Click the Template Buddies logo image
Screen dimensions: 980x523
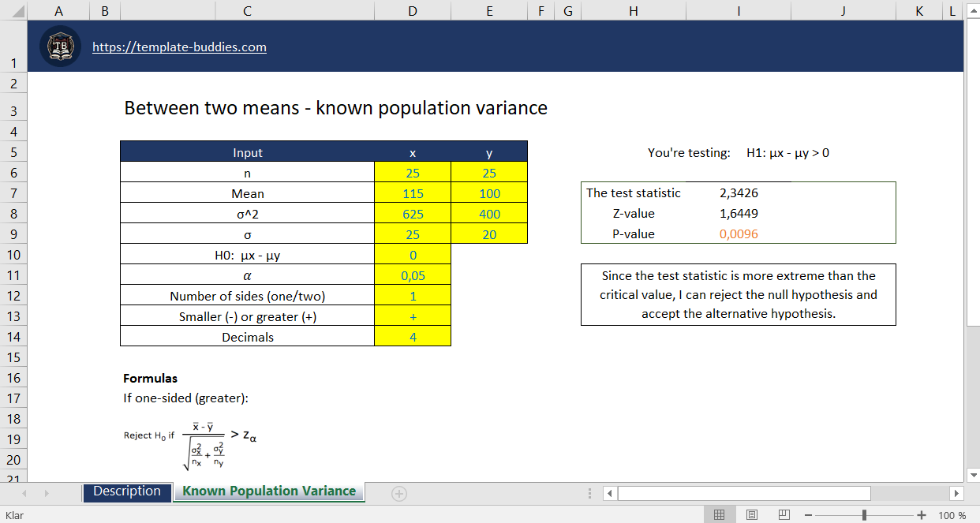click(x=60, y=46)
